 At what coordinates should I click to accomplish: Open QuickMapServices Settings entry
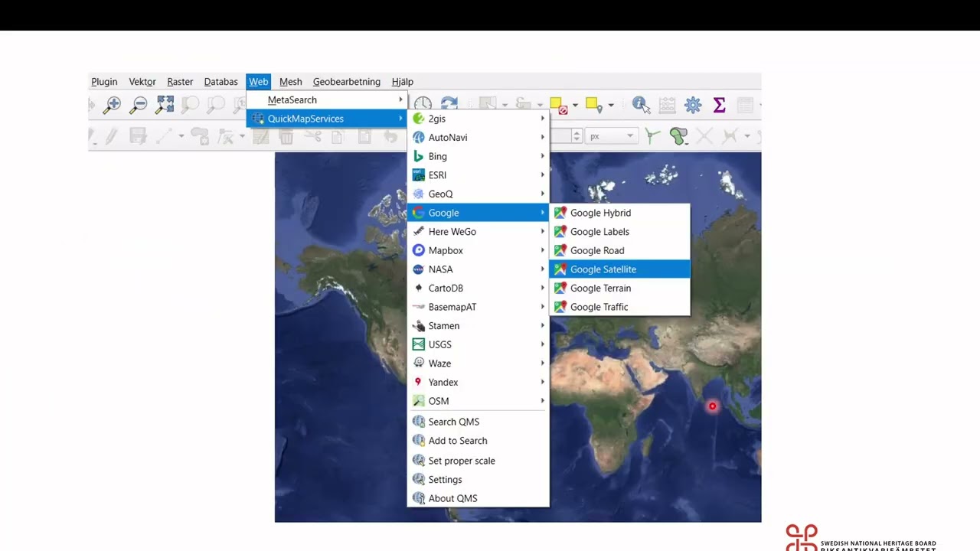[x=478, y=480]
